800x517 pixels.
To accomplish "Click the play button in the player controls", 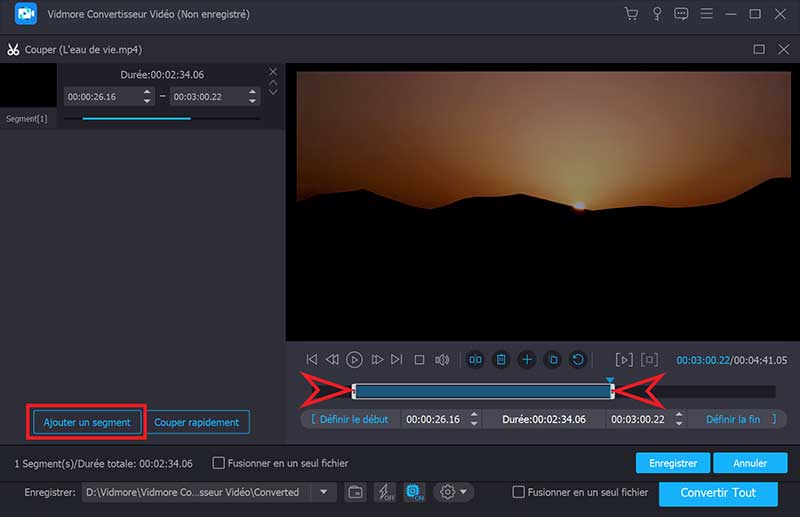I will click(354, 359).
